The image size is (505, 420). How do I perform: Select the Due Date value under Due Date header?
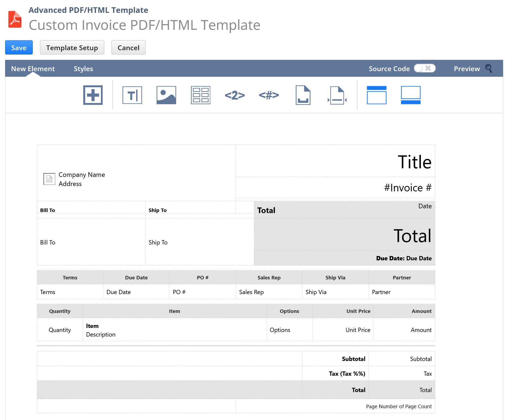(x=136, y=292)
